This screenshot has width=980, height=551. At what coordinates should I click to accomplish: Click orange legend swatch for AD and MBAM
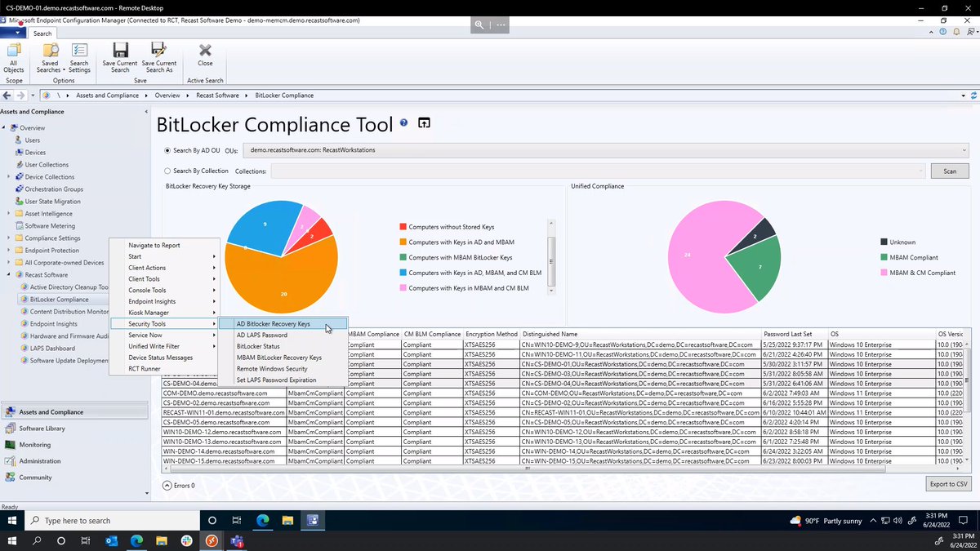pos(403,242)
